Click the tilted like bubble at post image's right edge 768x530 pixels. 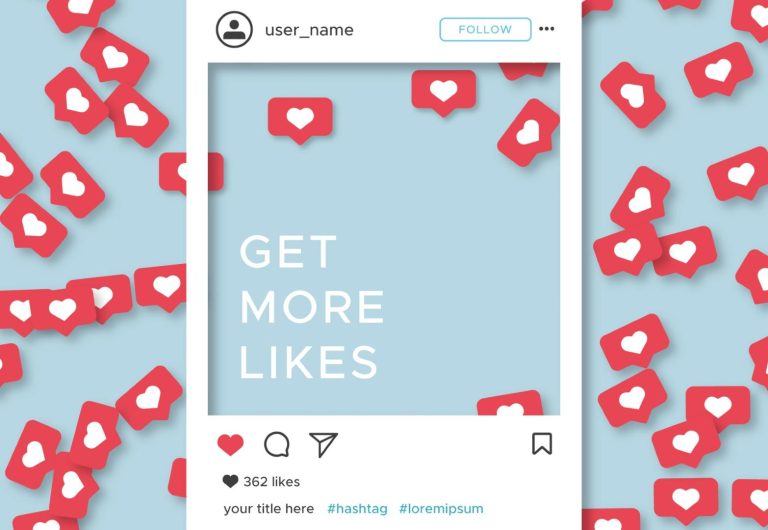[x=528, y=133]
